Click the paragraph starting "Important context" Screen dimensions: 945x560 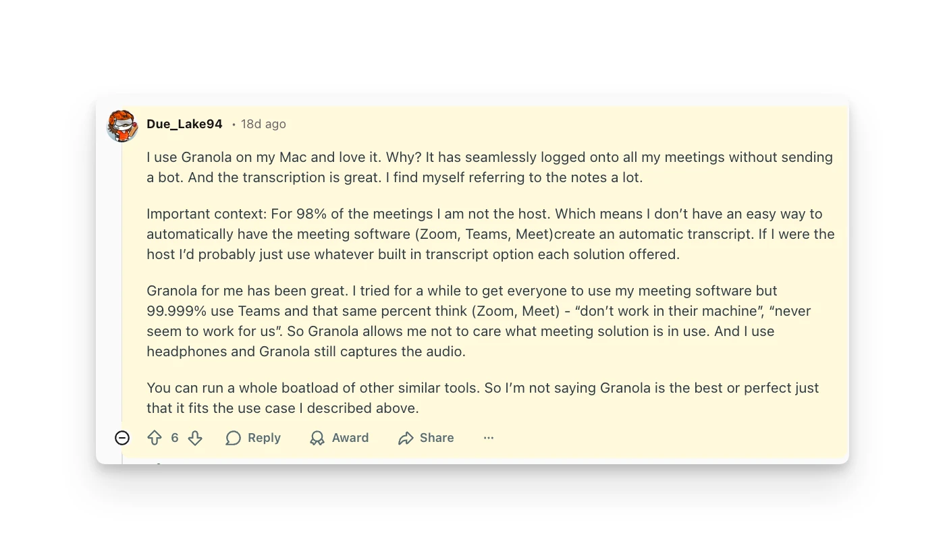click(x=490, y=234)
